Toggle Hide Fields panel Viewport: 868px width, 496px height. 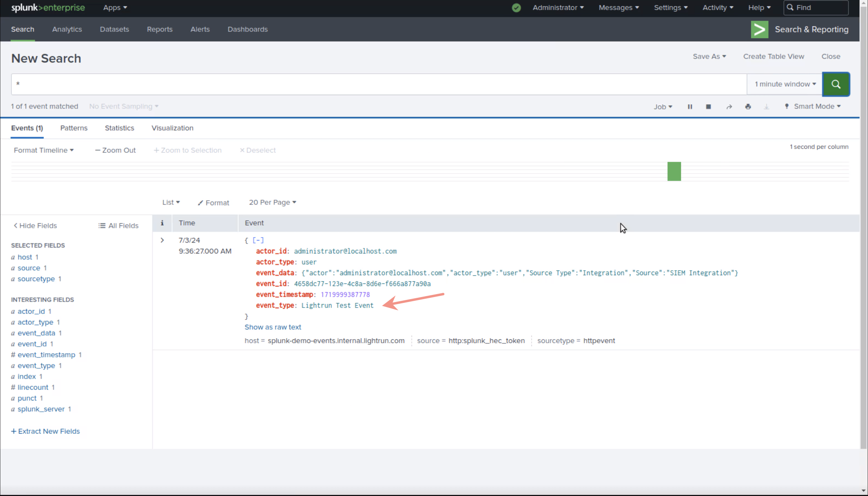click(34, 225)
